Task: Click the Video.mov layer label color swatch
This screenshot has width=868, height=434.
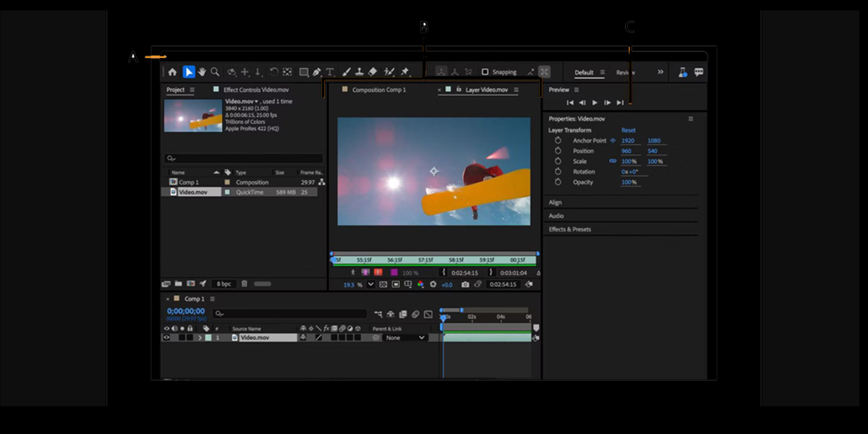Action: pyautogui.click(x=208, y=338)
